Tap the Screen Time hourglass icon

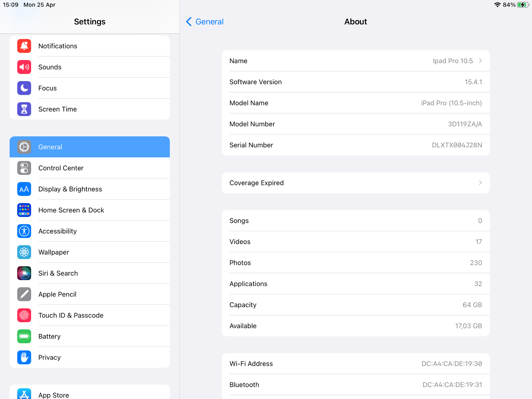[x=24, y=109]
